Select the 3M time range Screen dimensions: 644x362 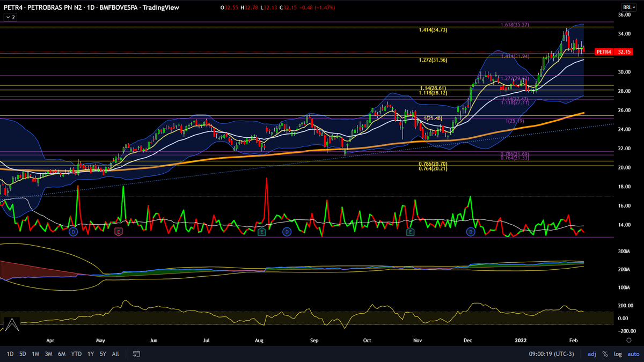pos(48,354)
